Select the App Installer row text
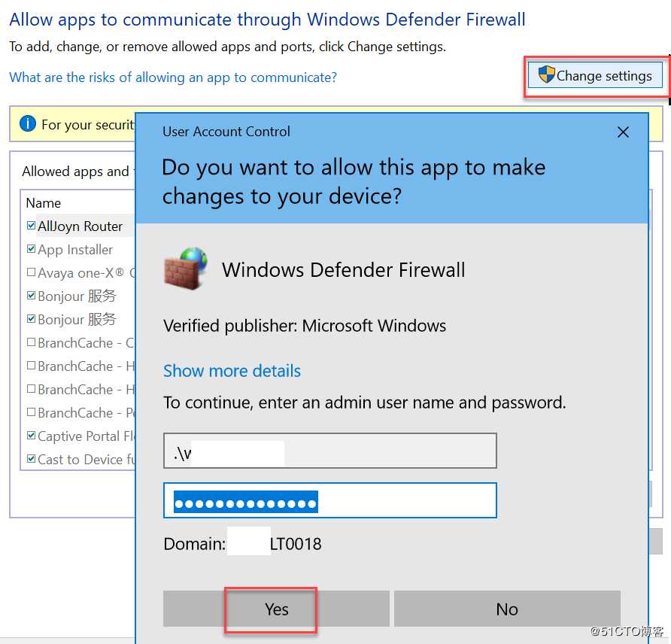 [75, 250]
